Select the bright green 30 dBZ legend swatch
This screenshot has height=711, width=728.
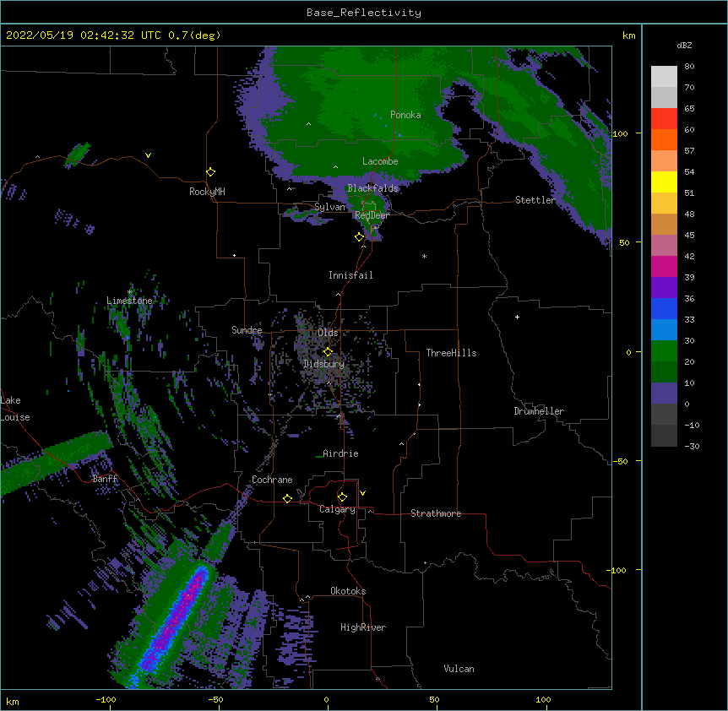point(664,351)
